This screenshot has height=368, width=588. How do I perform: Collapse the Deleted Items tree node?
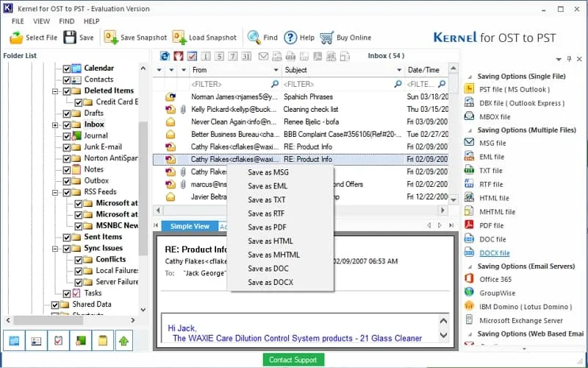[55, 91]
